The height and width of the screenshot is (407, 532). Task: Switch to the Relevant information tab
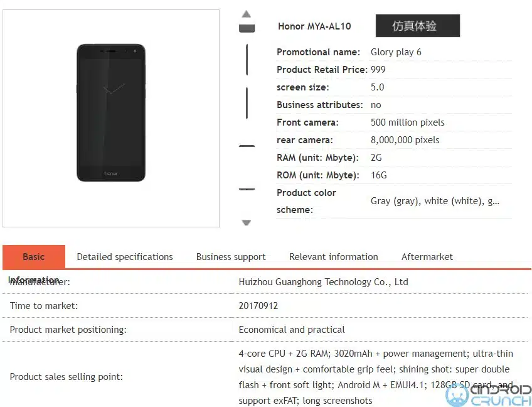click(334, 257)
